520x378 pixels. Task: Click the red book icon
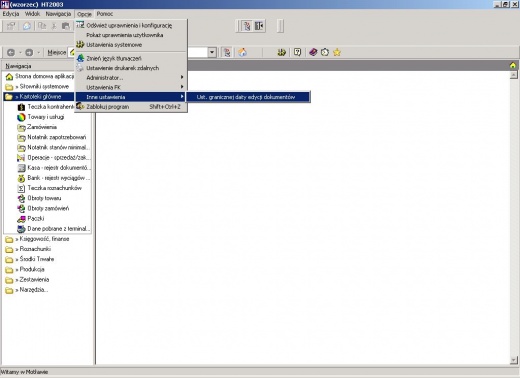[313, 52]
